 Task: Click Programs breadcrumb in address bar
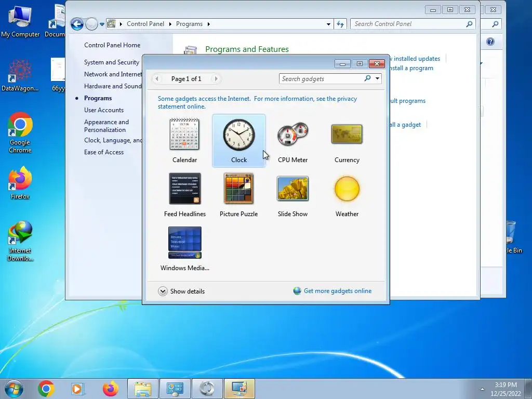coord(189,24)
